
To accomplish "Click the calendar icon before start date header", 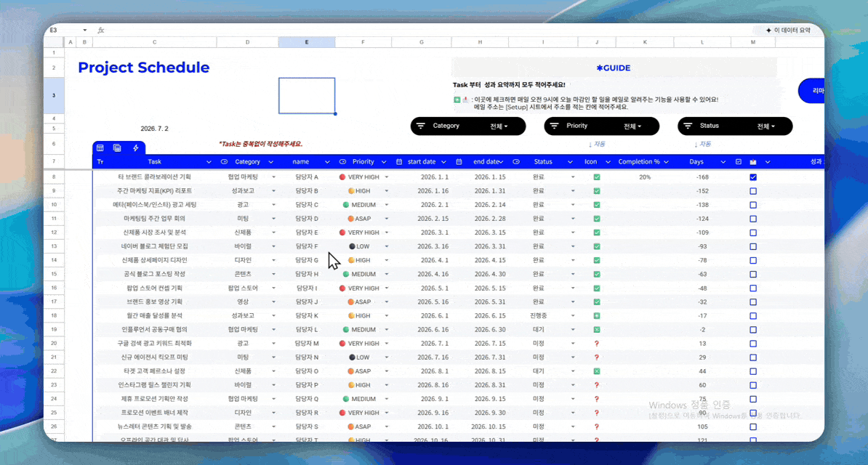I will (x=399, y=161).
